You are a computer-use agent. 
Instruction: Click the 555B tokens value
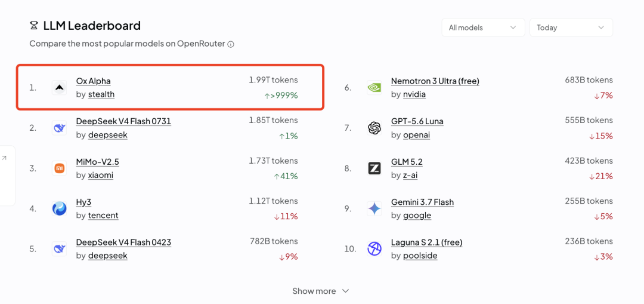pos(589,120)
